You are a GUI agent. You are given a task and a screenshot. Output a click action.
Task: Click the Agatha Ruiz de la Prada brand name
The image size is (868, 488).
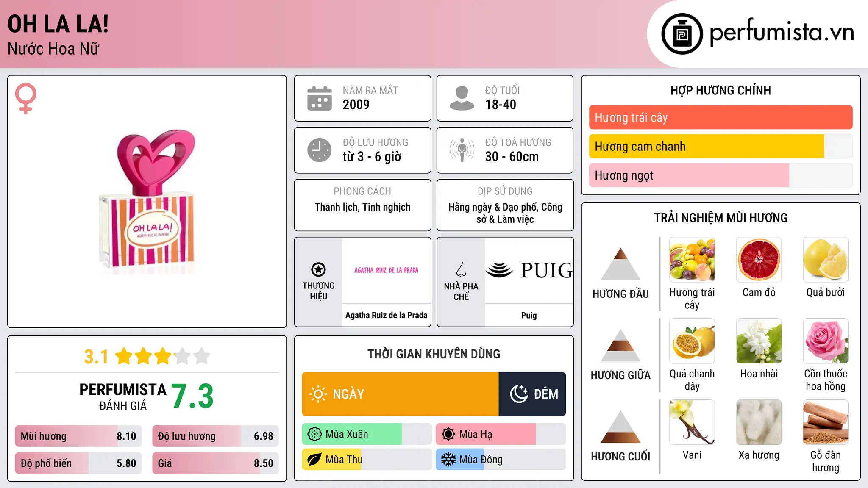386,315
